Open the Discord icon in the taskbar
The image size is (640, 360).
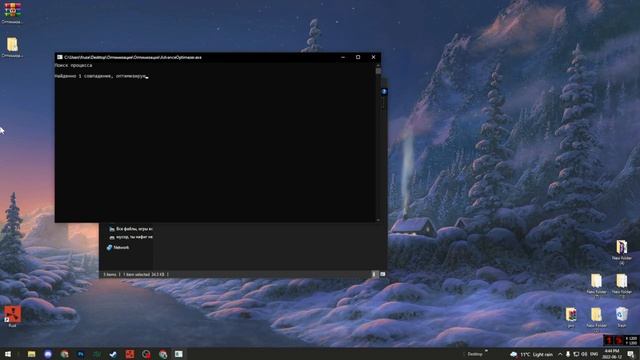click(48, 354)
